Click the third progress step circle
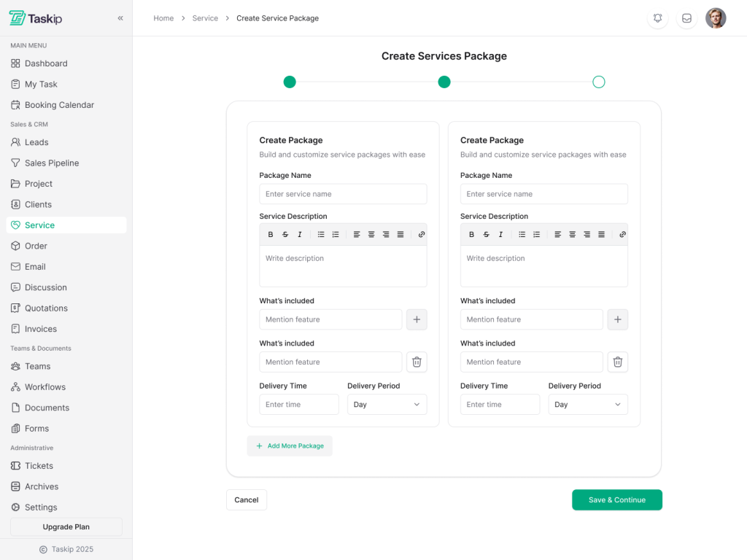 click(x=599, y=82)
